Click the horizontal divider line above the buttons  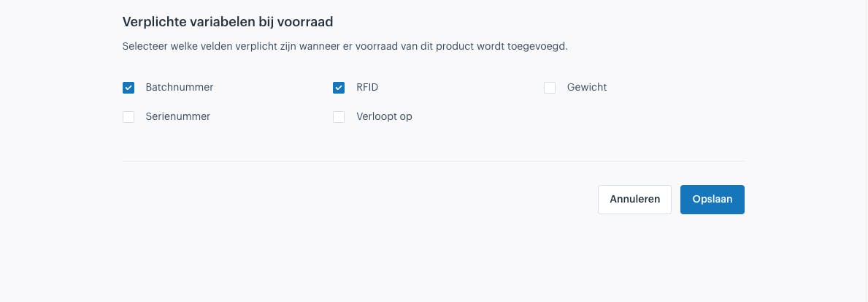click(x=434, y=162)
